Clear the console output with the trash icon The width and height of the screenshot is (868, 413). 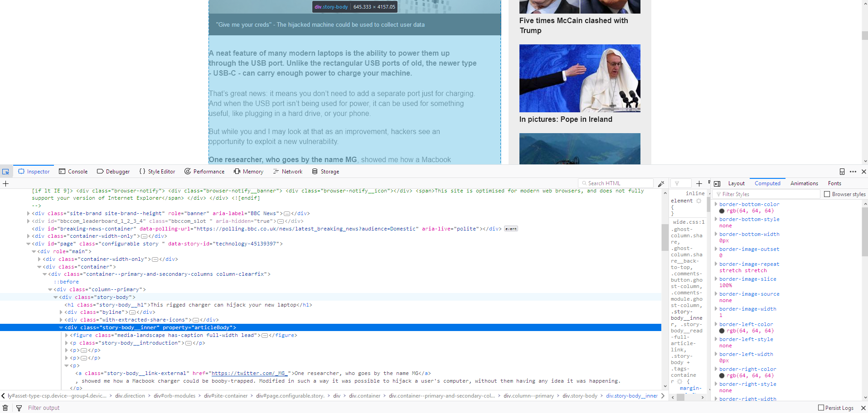pos(5,408)
